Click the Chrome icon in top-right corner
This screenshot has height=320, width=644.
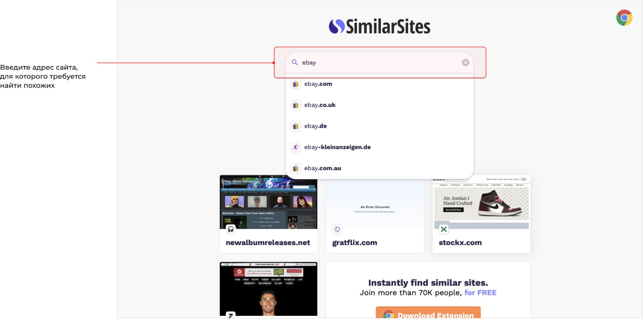(x=624, y=18)
